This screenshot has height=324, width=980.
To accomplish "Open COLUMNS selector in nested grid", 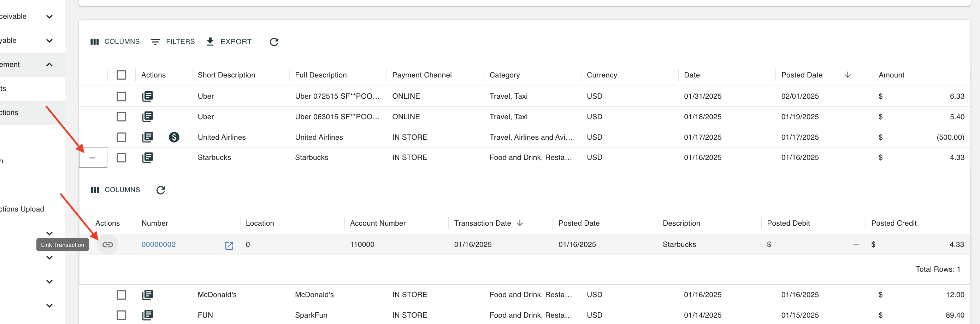I will pos(115,190).
